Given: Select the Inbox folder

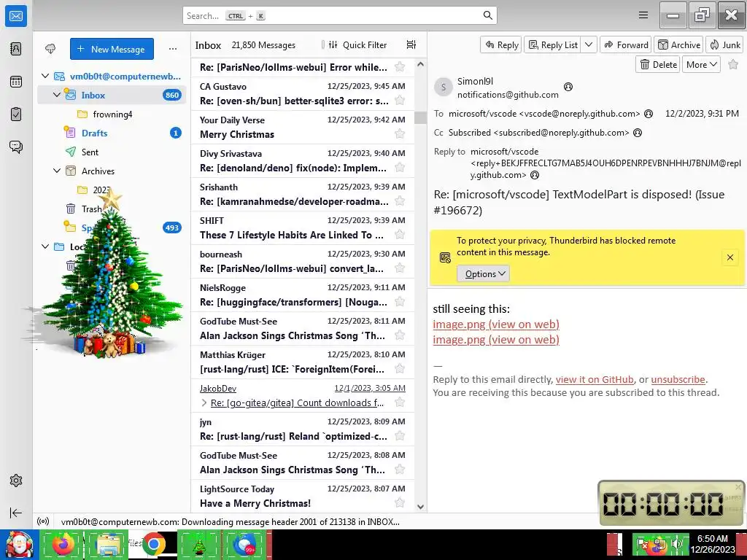Looking at the screenshot, I should tap(112, 95).
